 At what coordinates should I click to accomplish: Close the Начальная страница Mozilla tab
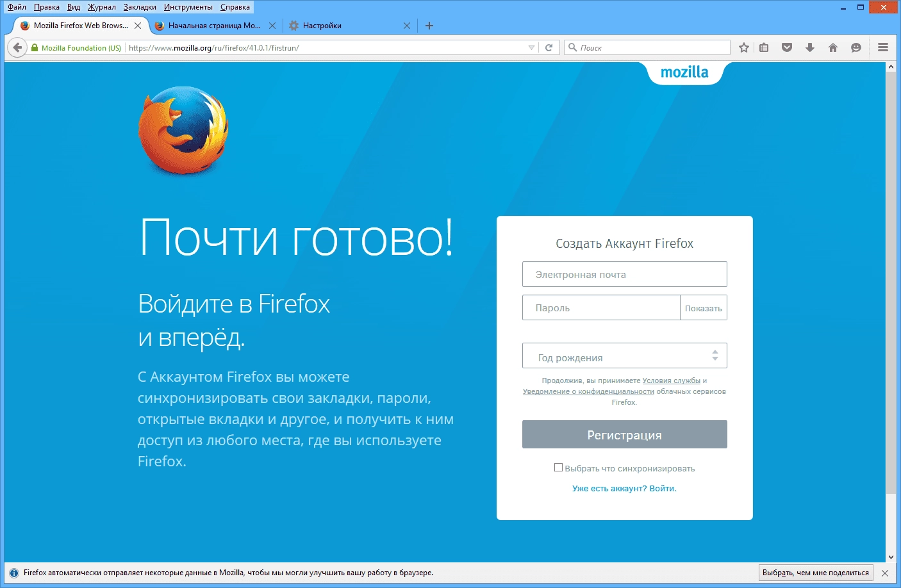[x=272, y=26]
